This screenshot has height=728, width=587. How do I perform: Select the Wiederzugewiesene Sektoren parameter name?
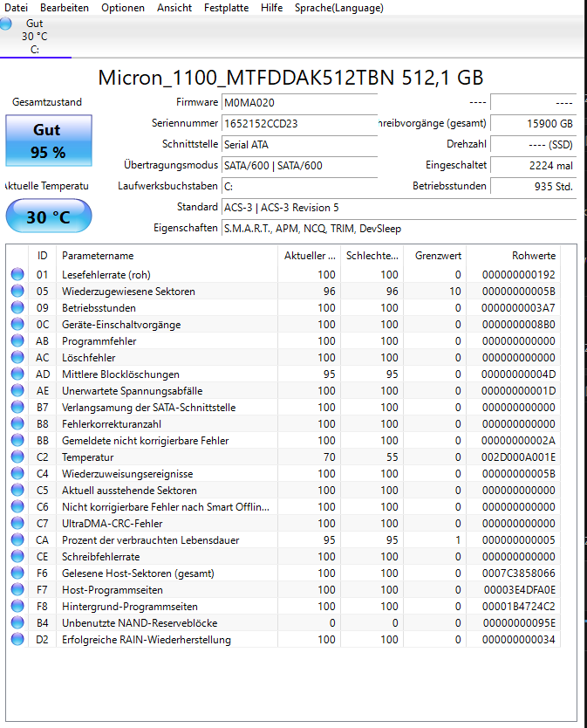(128, 291)
